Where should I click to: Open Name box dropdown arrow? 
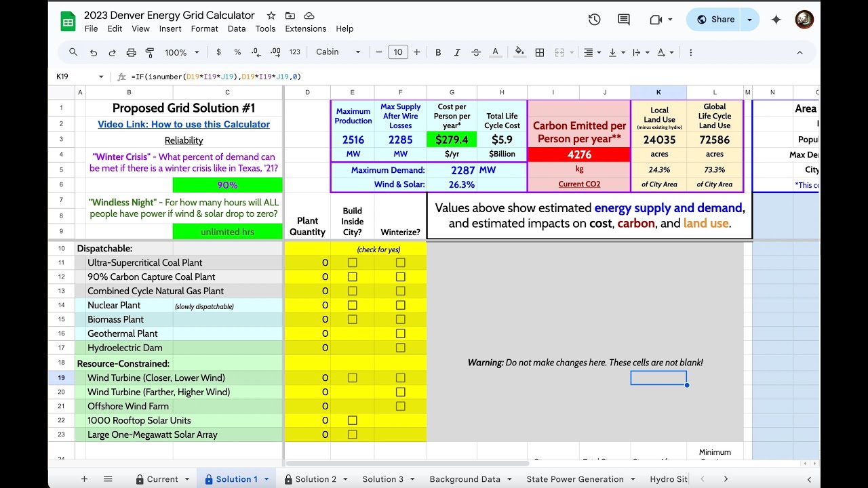(101, 77)
